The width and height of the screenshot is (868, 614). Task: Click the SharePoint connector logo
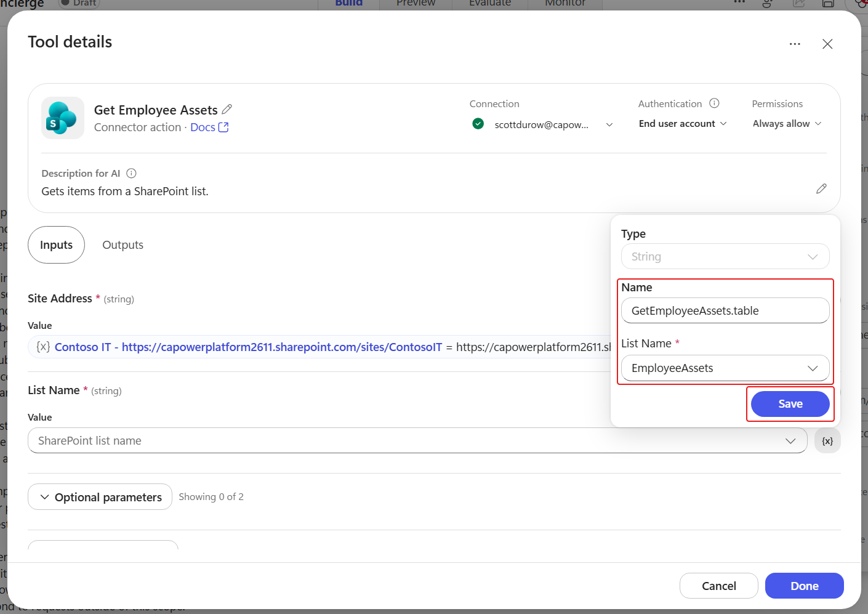63,118
